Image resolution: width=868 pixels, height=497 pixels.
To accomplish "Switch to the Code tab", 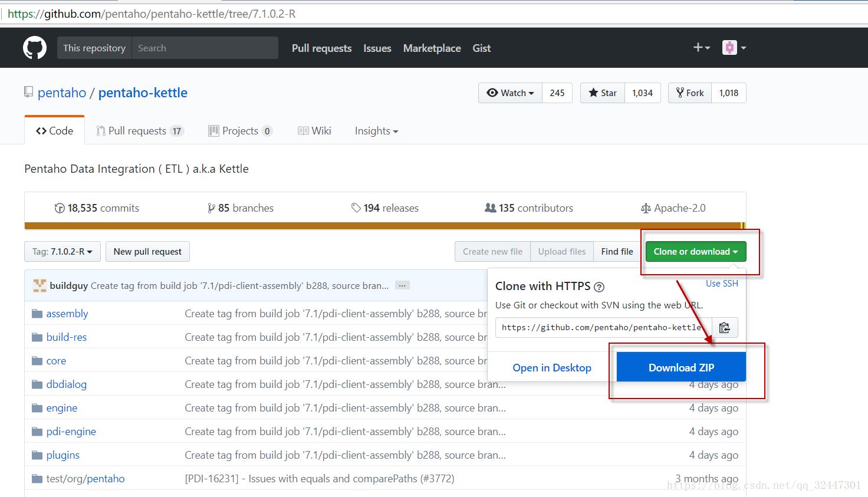I will pyautogui.click(x=54, y=131).
